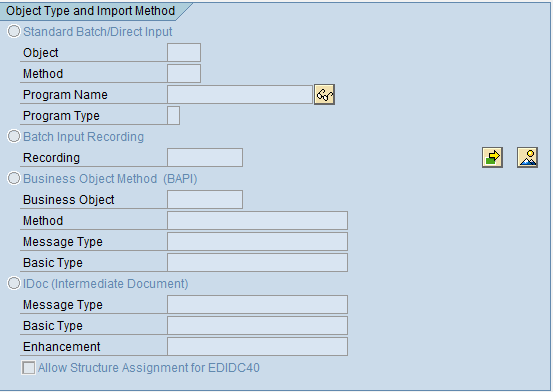The height and width of the screenshot is (392, 553).
Task: Select Standard Batch/Direct Input radio button
Action: tap(14, 31)
